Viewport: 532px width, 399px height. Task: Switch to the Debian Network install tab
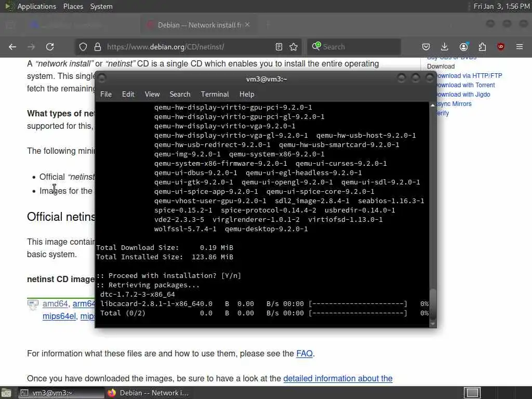[x=198, y=25]
